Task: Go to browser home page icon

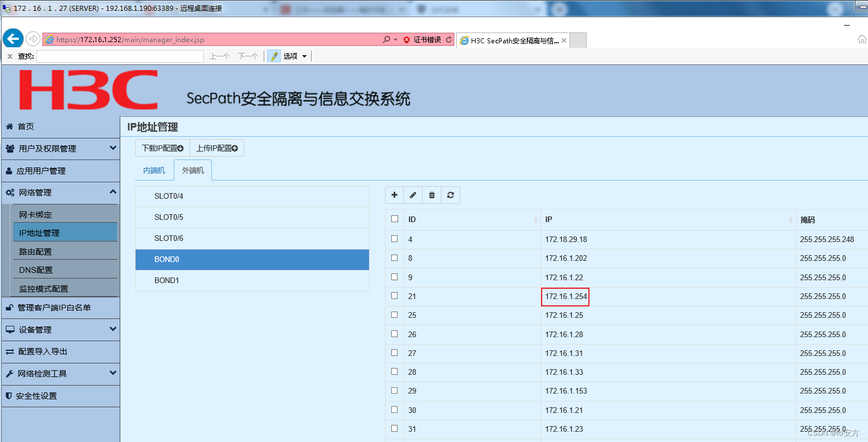Action: (x=862, y=39)
